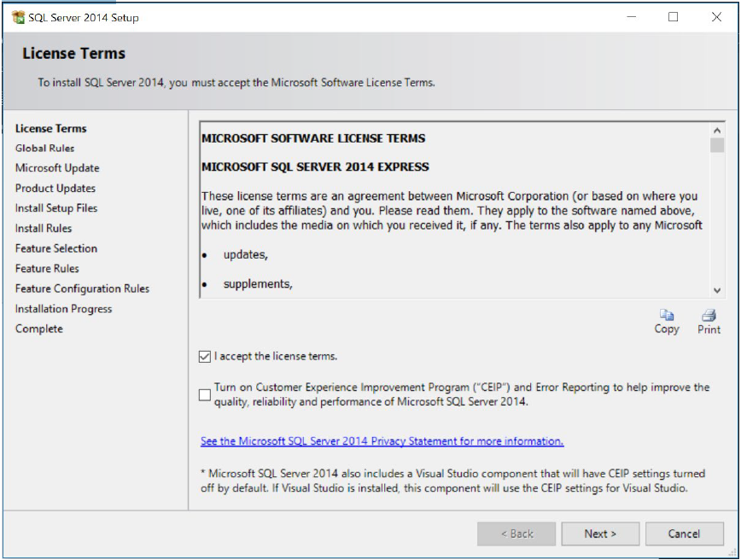Click the Next button
741x560 pixels.
pyautogui.click(x=600, y=534)
